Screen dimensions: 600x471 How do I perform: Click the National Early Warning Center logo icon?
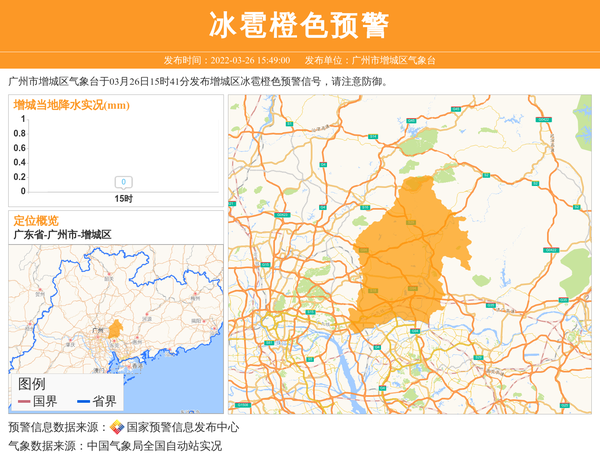click(117, 427)
